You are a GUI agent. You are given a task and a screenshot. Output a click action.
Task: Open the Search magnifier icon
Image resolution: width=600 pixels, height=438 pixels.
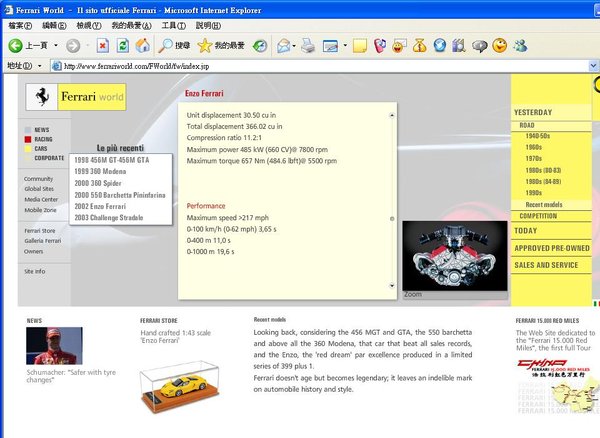click(166, 46)
